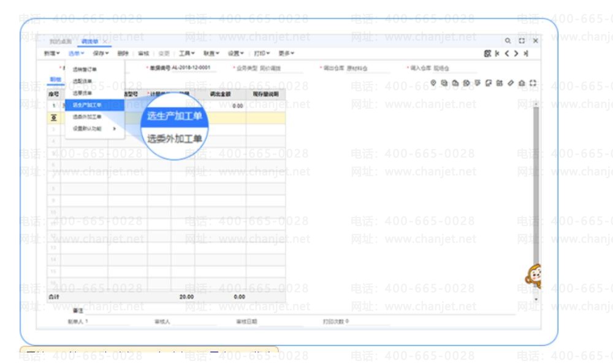Select the 明细 tab above the table
Image resolution: width=613 pixels, height=364 pixels.
[x=56, y=80]
